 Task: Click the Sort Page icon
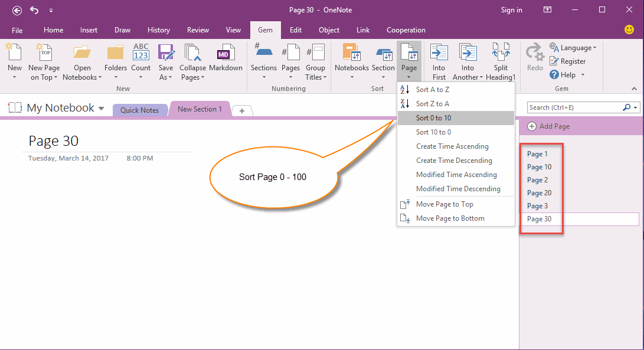tap(409, 53)
